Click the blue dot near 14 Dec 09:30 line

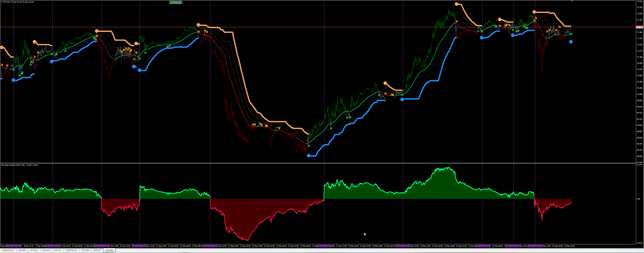tap(402, 99)
